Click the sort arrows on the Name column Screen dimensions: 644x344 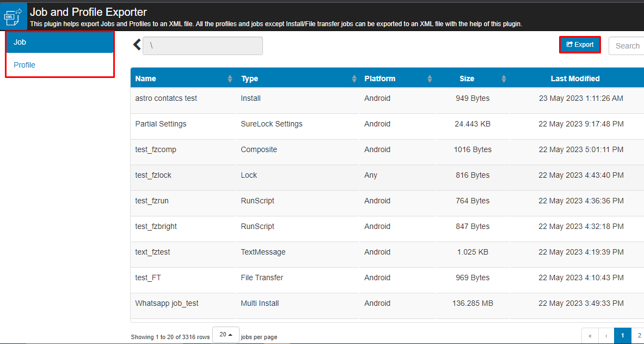click(229, 78)
